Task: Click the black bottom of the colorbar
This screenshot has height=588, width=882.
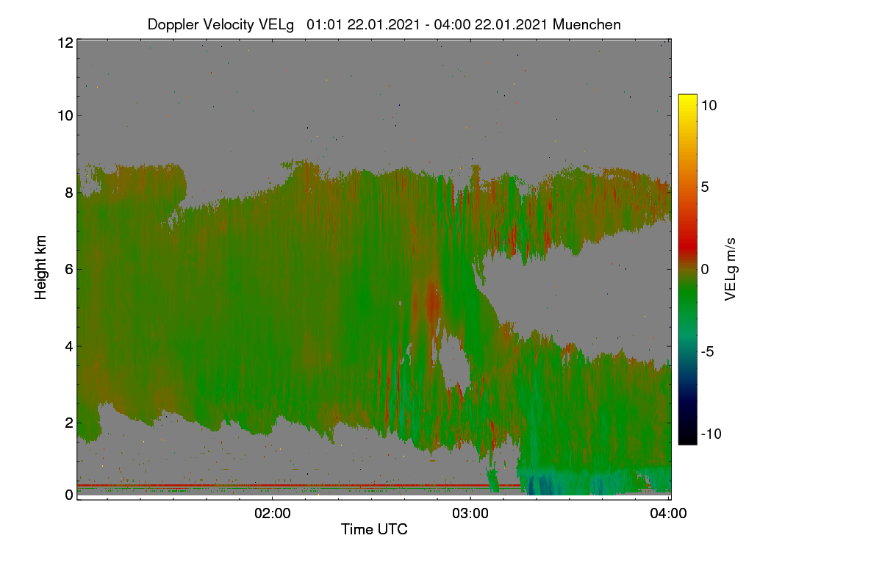Action: coord(687,437)
